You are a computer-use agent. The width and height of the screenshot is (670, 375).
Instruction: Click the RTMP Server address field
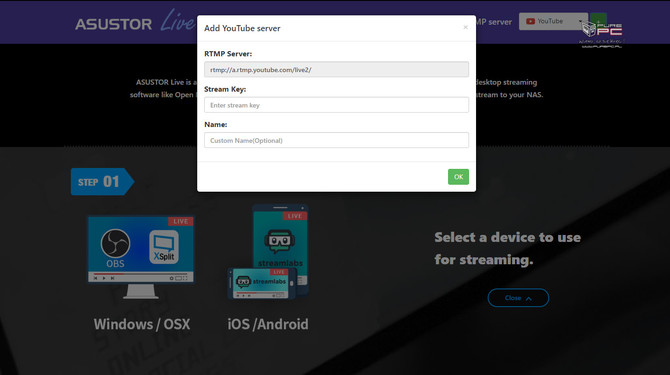coord(336,70)
